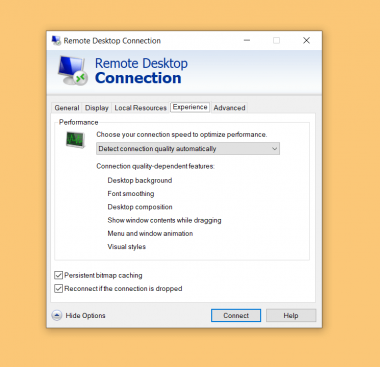This screenshot has height=367, width=380.
Task: Collapse the dialog with Hide Options
Action: pos(85,315)
